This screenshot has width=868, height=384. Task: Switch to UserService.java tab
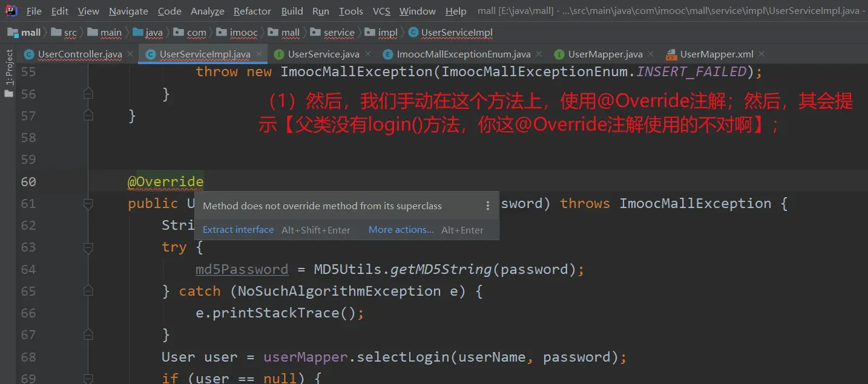(324, 54)
